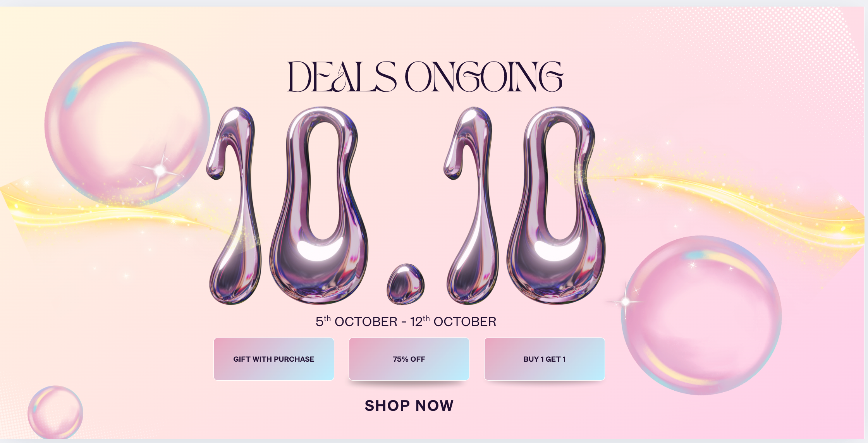
Task: Click the second chrome digit 1
Action: 471,205
